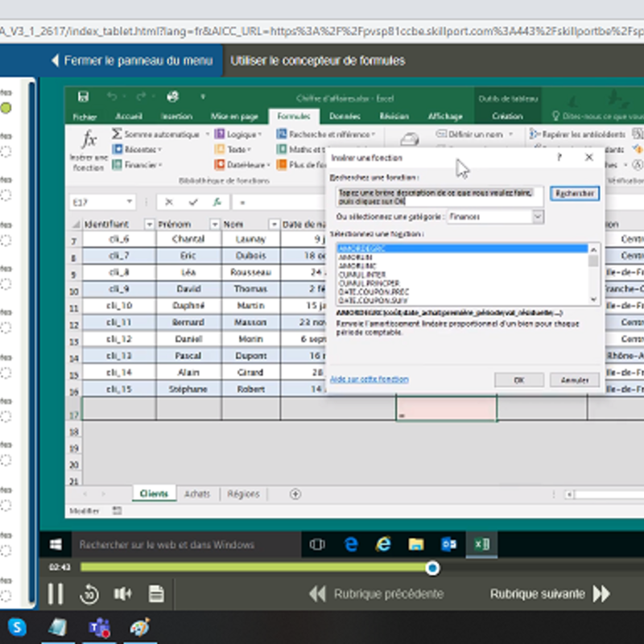Image resolution: width=644 pixels, height=644 pixels.
Task: Click formula bar confirm checkmark icon
Action: click(193, 202)
